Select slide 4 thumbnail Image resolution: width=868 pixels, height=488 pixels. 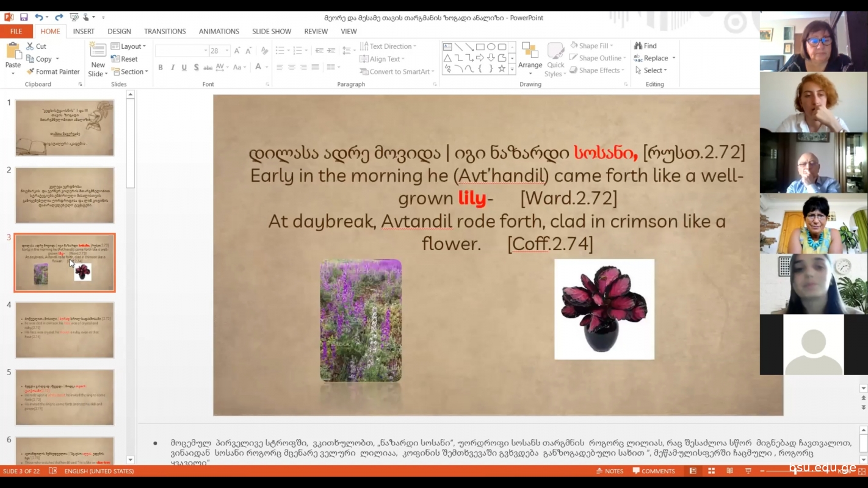(x=65, y=330)
